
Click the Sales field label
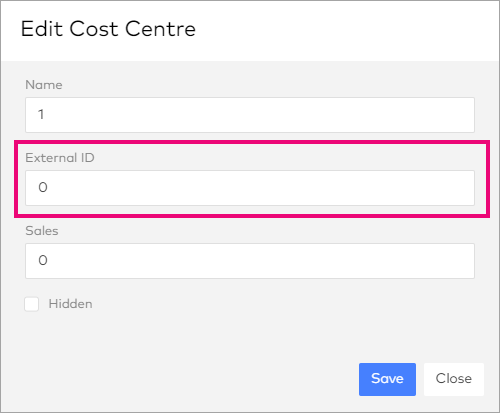(42, 231)
